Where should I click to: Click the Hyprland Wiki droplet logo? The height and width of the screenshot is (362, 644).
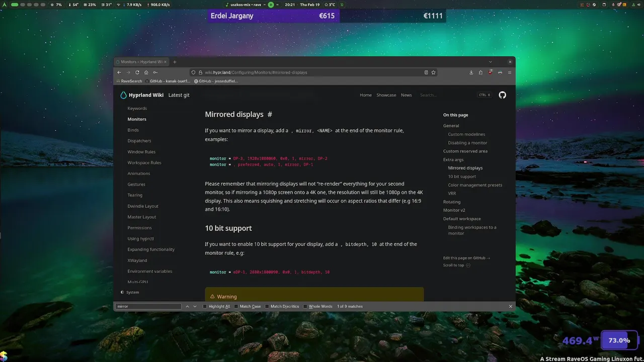point(123,95)
